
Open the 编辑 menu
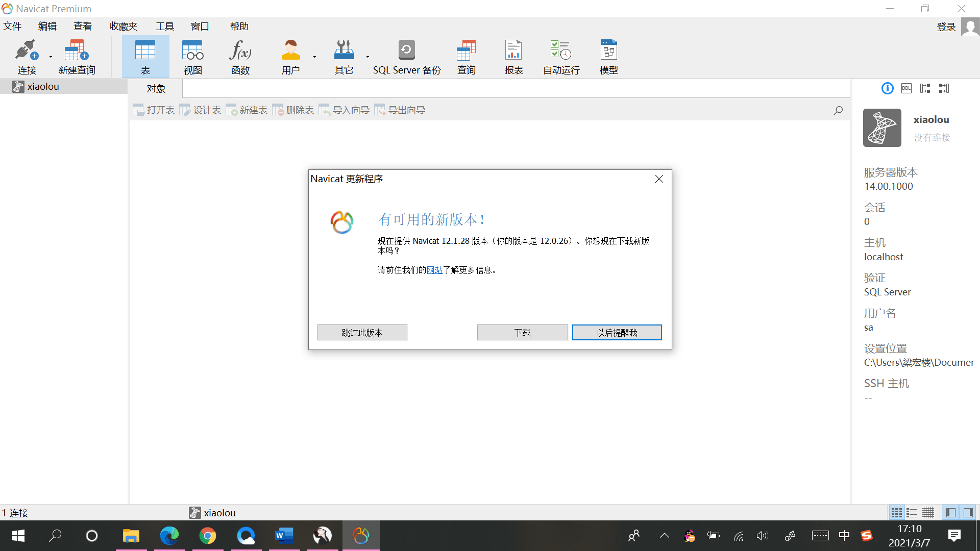[x=47, y=26]
